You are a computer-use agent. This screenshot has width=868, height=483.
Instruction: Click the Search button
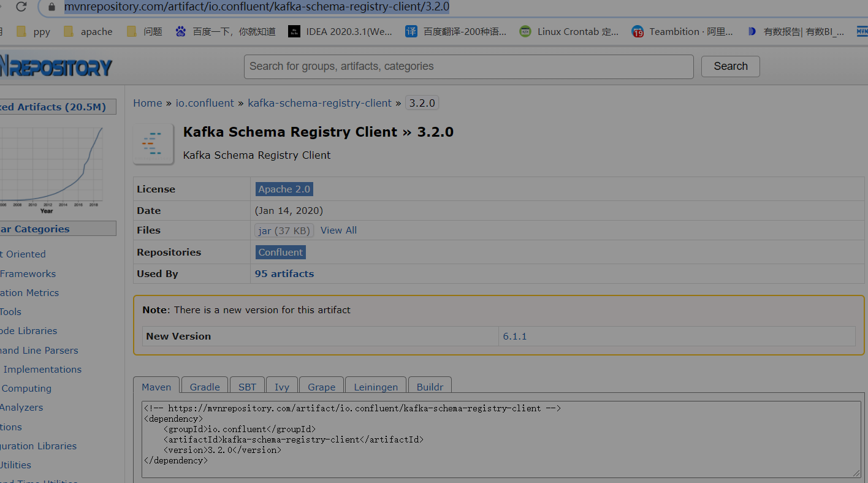click(x=730, y=66)
